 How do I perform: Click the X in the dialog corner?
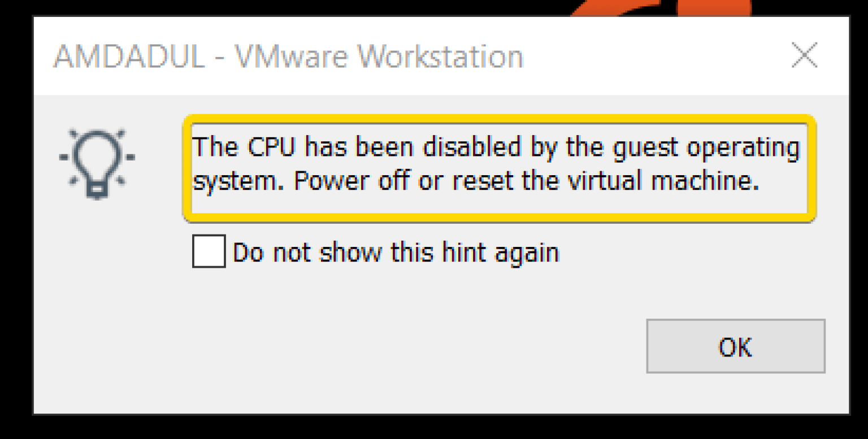coord(805,55)
